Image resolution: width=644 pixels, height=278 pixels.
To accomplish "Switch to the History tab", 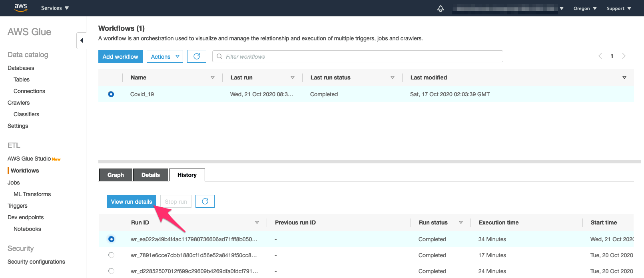I will coord(187,175).
